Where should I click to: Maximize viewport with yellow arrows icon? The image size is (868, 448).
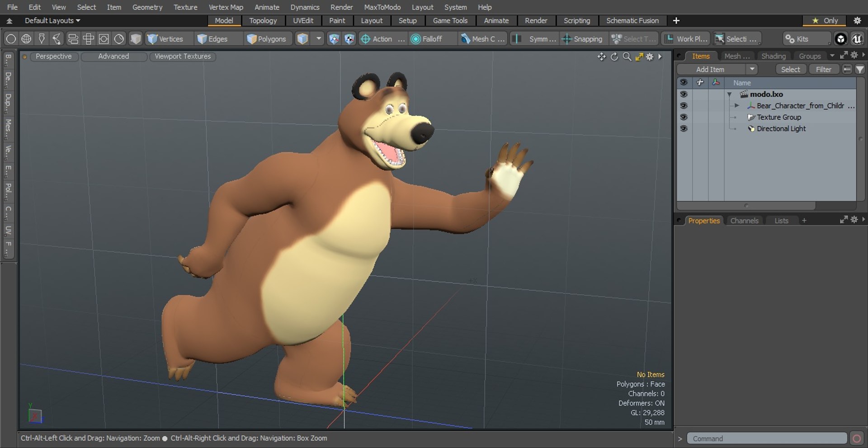click(x=639, y=57)
